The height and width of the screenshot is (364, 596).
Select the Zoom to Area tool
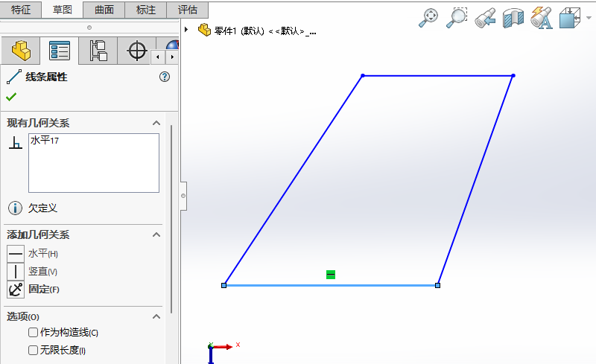[x=457, y=17]
